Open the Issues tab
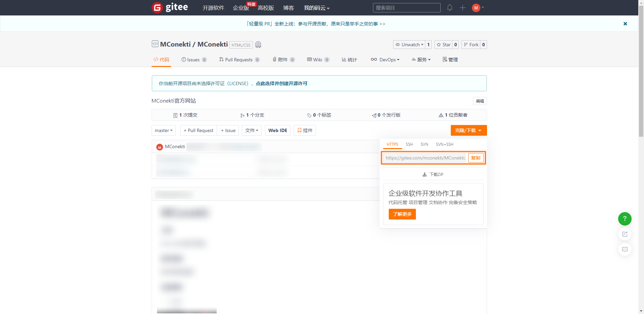This screenshot has height=314, width=644. (194, 60)
